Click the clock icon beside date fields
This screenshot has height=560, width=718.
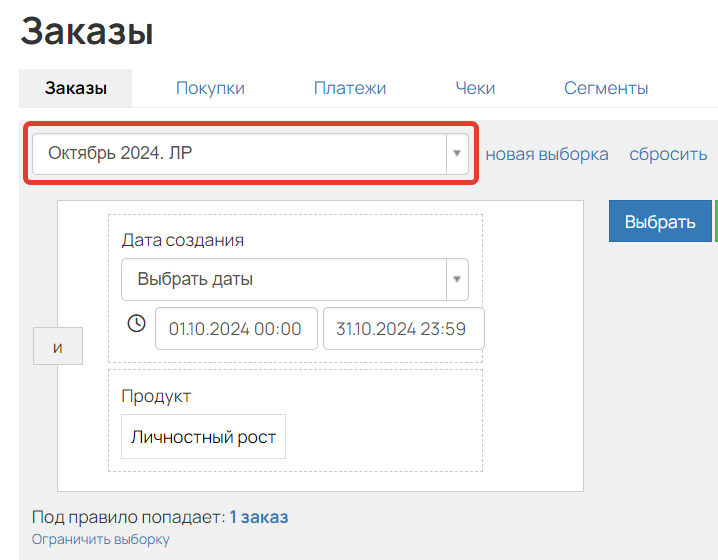pos(136,324)
